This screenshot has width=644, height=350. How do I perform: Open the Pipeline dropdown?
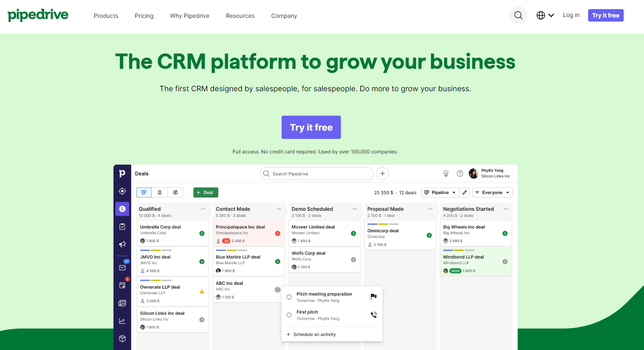click(440, 192)
